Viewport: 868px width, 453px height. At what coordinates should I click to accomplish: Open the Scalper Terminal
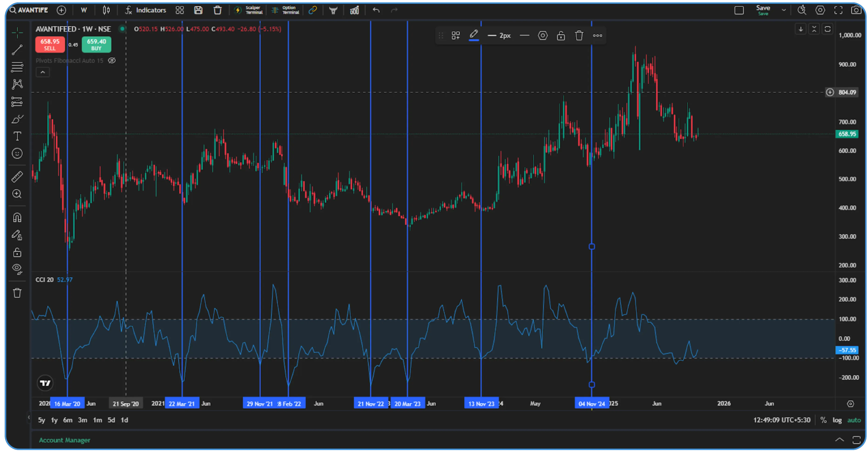click(x=248, y=10)
